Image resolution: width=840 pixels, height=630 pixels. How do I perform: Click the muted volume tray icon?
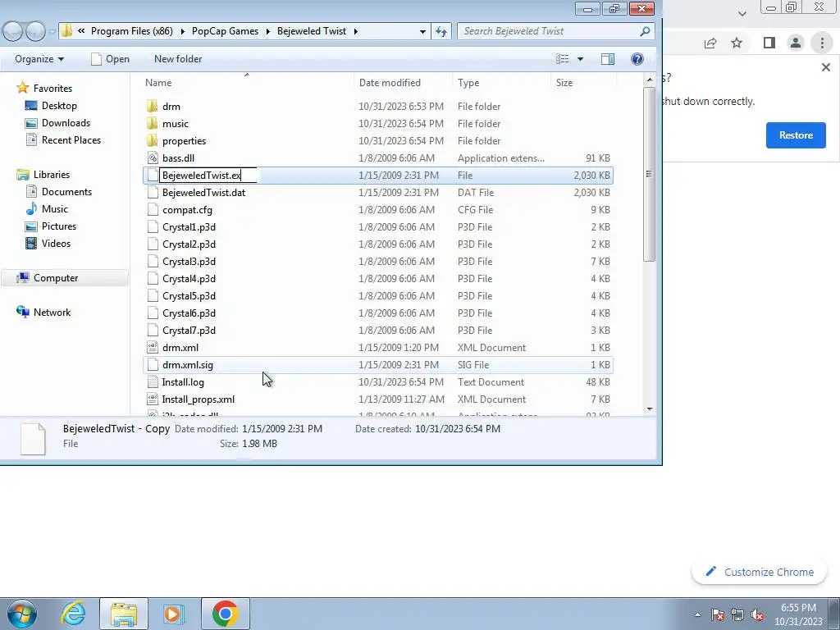click(x=757, y=615)
